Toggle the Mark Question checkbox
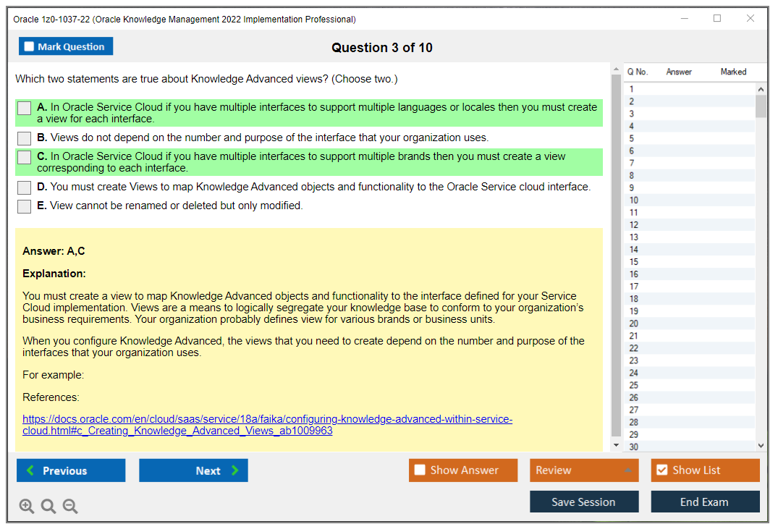The image size is (778, 532). pos(29,46)
